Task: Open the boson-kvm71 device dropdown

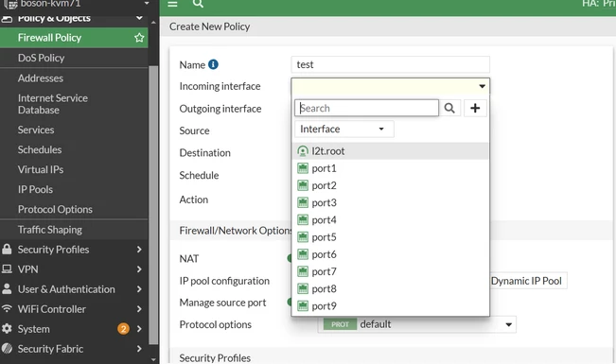Action: pos(147,4)
